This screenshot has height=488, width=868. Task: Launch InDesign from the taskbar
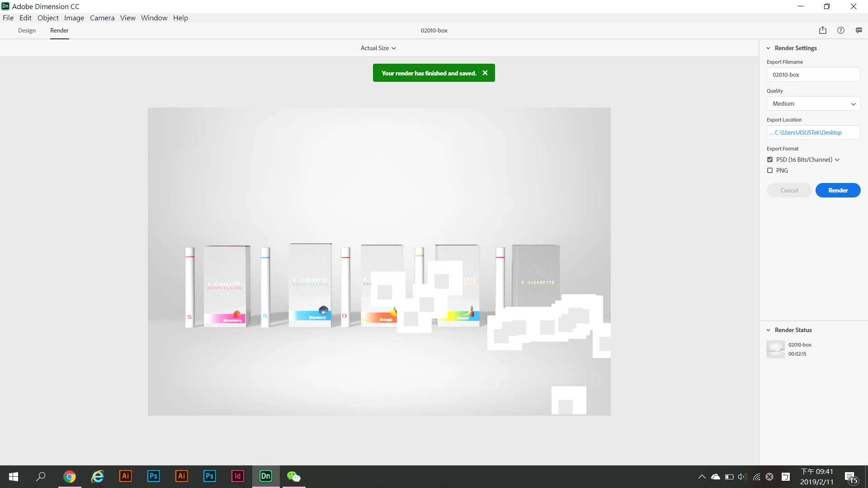point(237,476)
